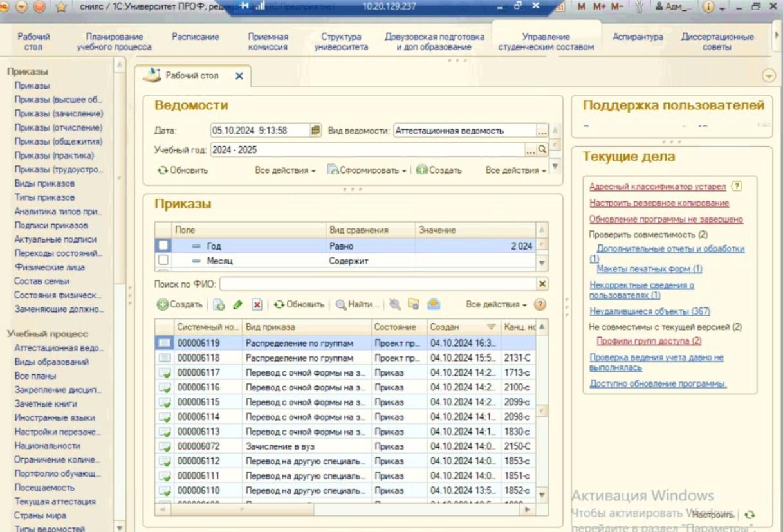Open the Вид ведомости selection ellipsis button
Viewport: 783px width, 532px height.
(x=542, y=131)
